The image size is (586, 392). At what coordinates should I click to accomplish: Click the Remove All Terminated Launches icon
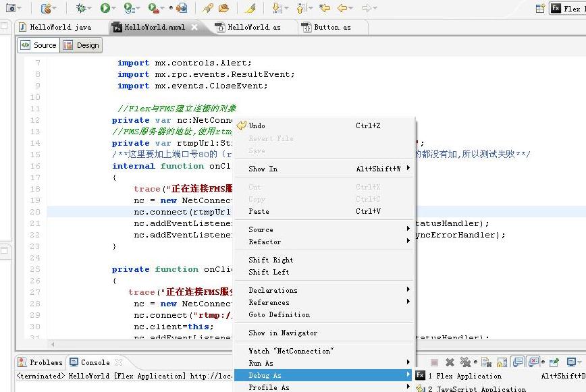click(x=465, y=362)
